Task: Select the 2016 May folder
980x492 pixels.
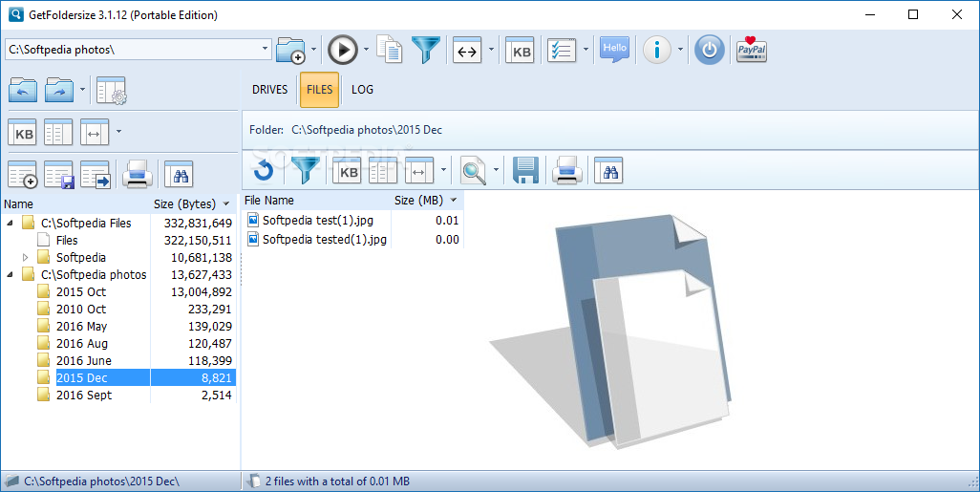Action: click(82, 327)
